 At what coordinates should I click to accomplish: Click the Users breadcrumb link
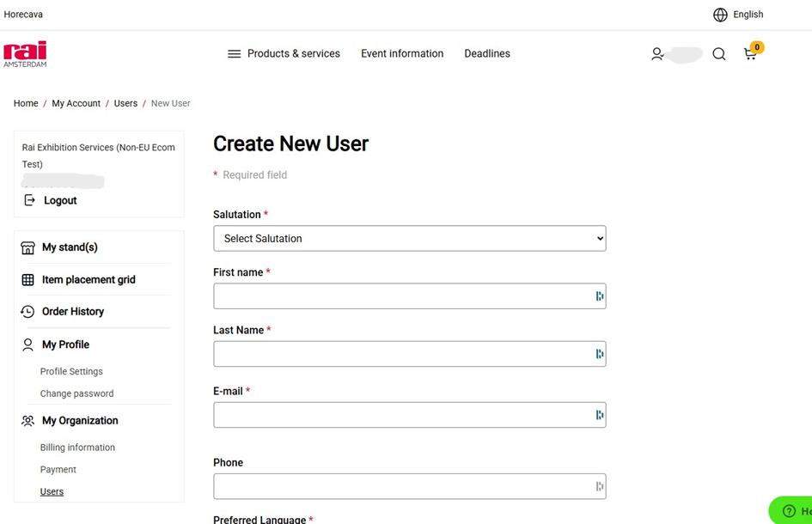[x=125, y=104]
